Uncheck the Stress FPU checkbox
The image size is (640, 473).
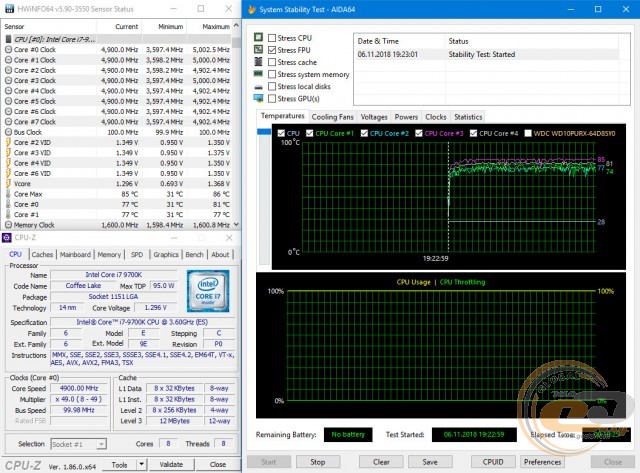coord(272,50)
